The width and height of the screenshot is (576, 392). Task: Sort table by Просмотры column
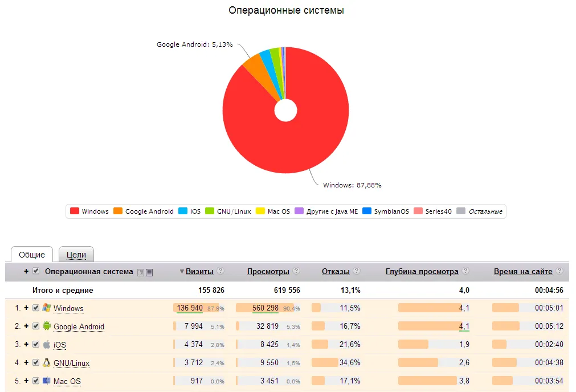tap(268, 272)
